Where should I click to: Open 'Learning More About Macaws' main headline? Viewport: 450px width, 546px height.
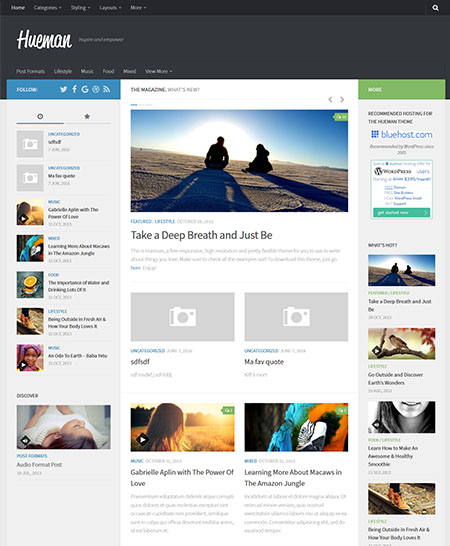[x=293, y=478]
